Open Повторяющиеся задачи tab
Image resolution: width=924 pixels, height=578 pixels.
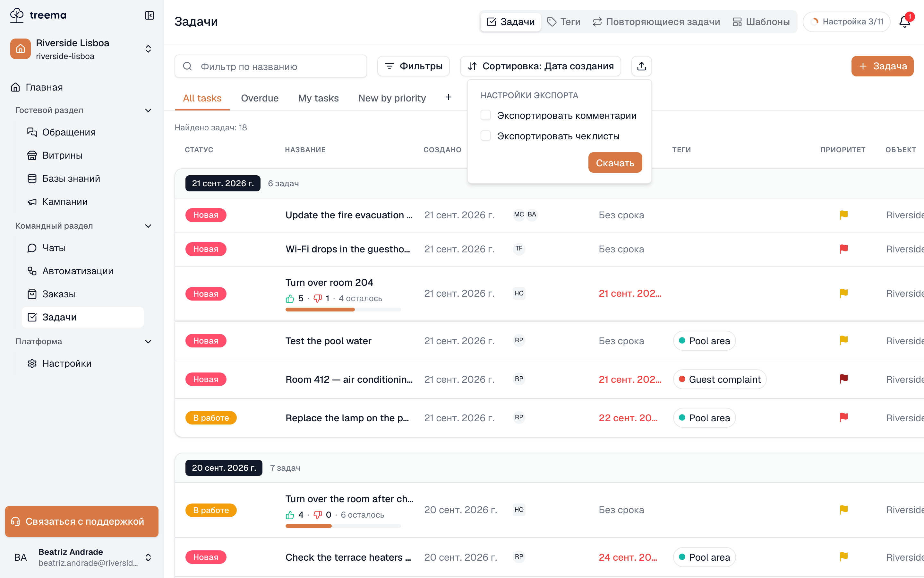click(x=656, y=22)
